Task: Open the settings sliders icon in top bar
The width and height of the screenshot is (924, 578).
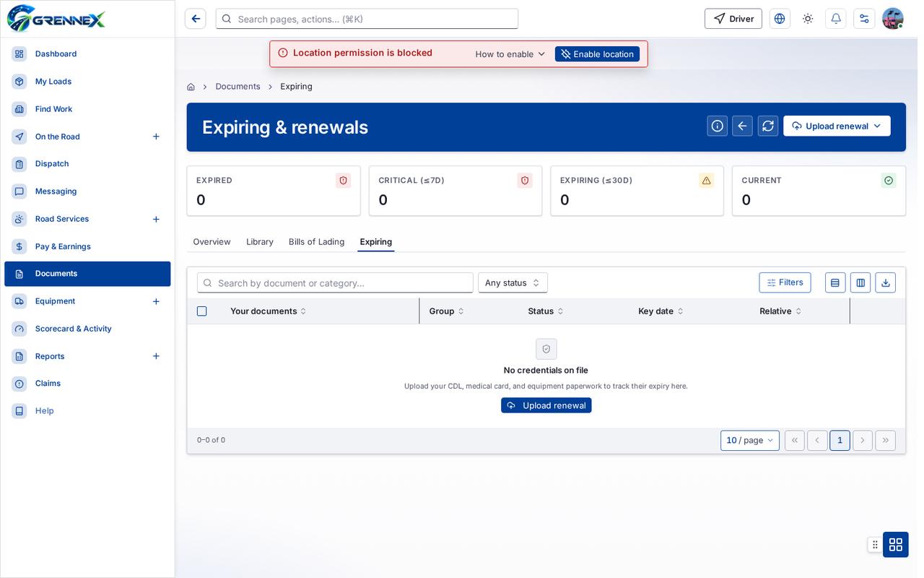Action: pyautogui.click(x=864, y=19)
